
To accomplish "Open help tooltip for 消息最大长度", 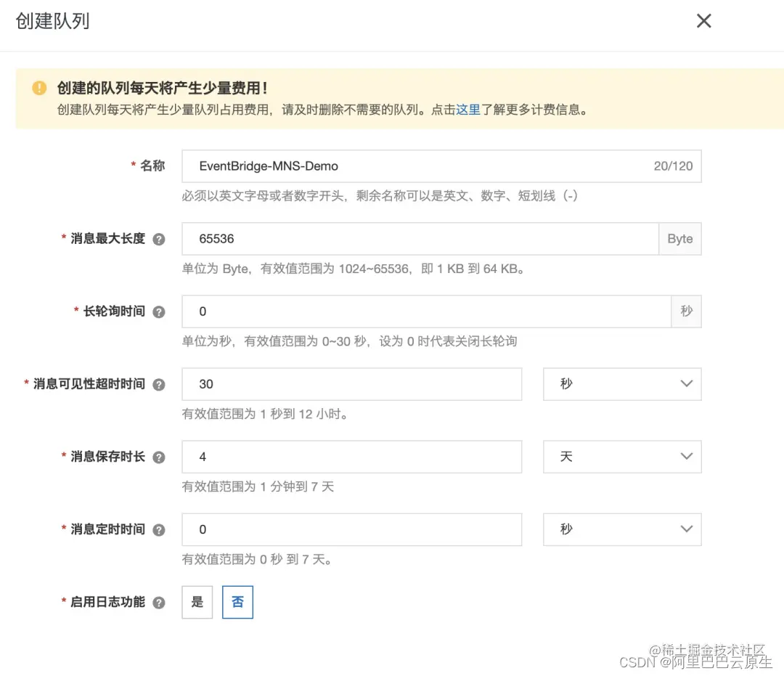I will 158,238.
